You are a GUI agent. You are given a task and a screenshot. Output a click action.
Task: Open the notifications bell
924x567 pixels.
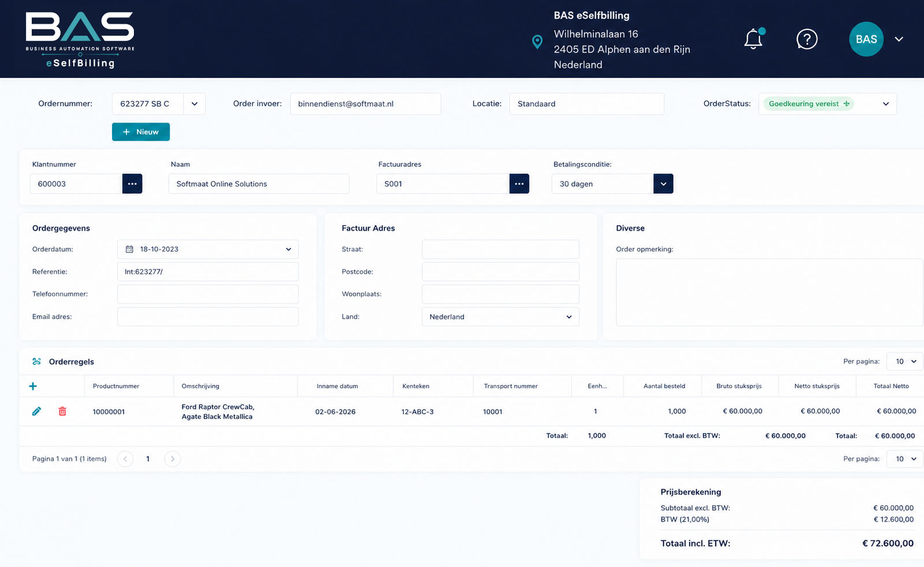point(753,39)
